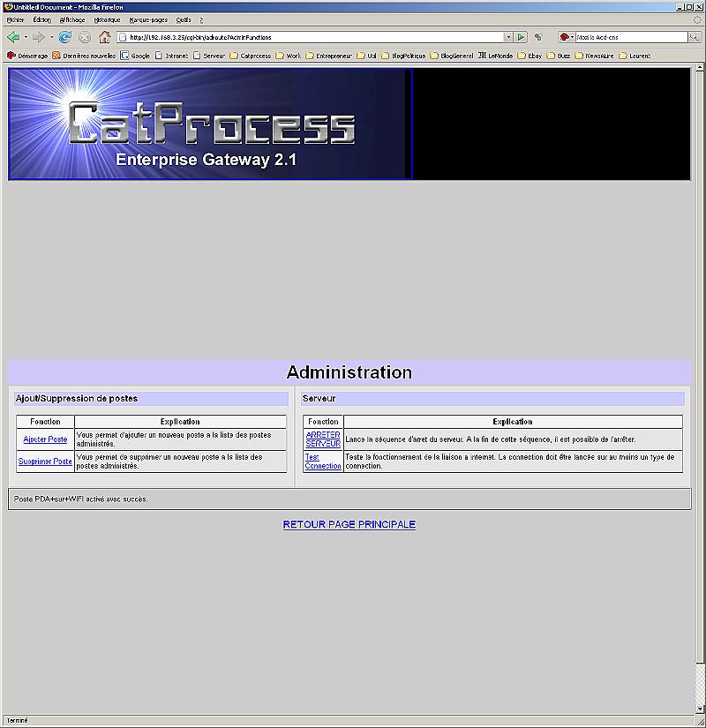Open the Intranet bookmark
Screen dimensions: 706x728
[x=171, y=56]
